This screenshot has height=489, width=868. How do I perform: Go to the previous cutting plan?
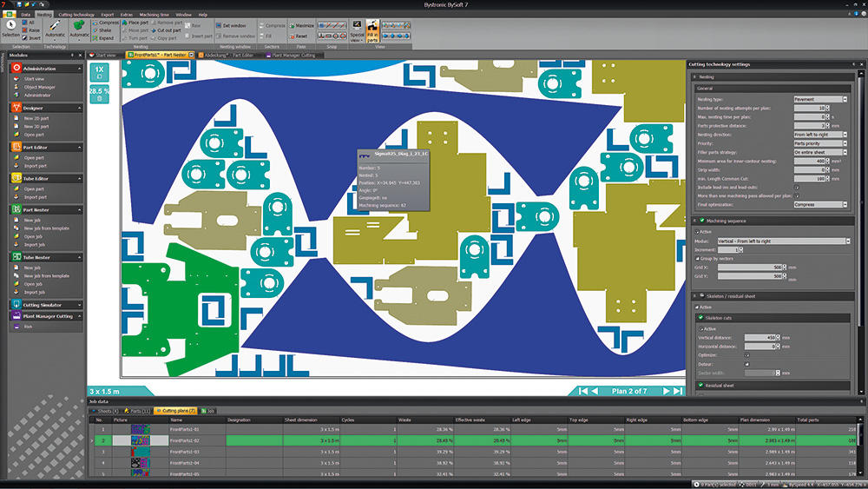tap(595, 391)
